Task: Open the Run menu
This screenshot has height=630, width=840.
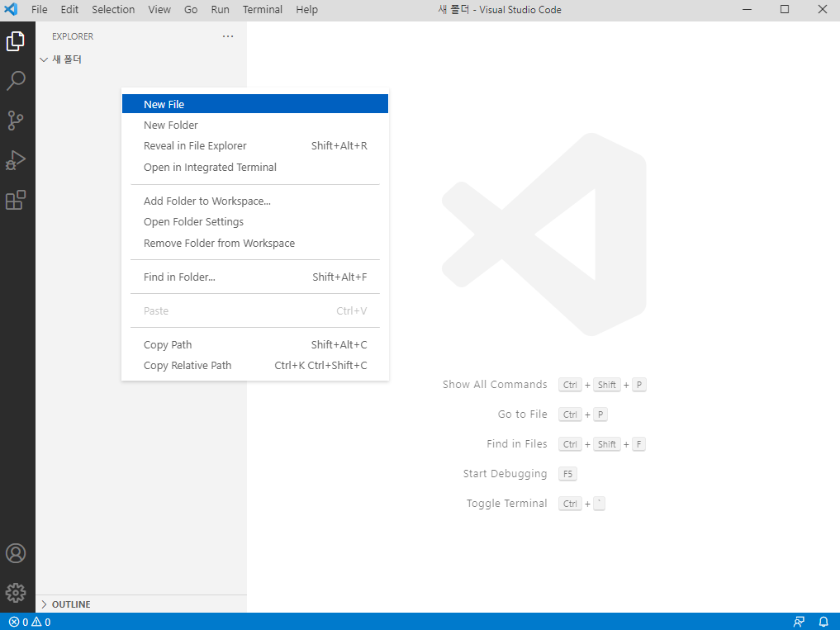Action: point(221,10)
